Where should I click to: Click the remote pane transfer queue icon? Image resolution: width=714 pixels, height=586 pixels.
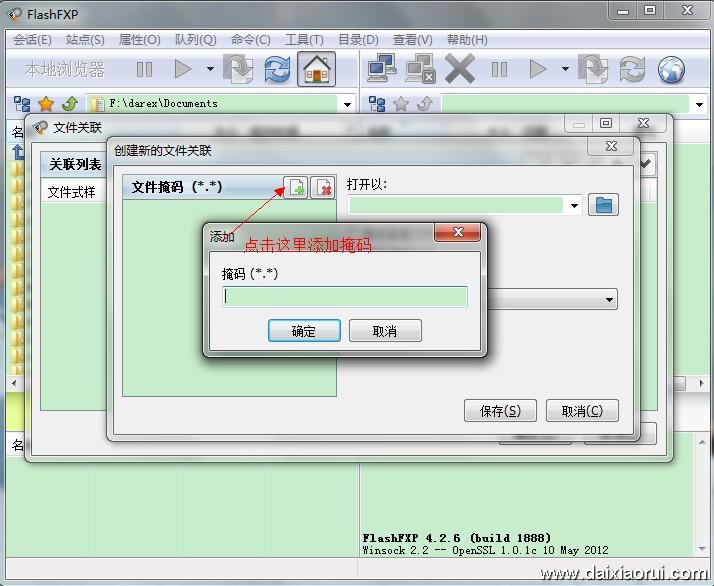pyautogui.click(x=593, y=69)
